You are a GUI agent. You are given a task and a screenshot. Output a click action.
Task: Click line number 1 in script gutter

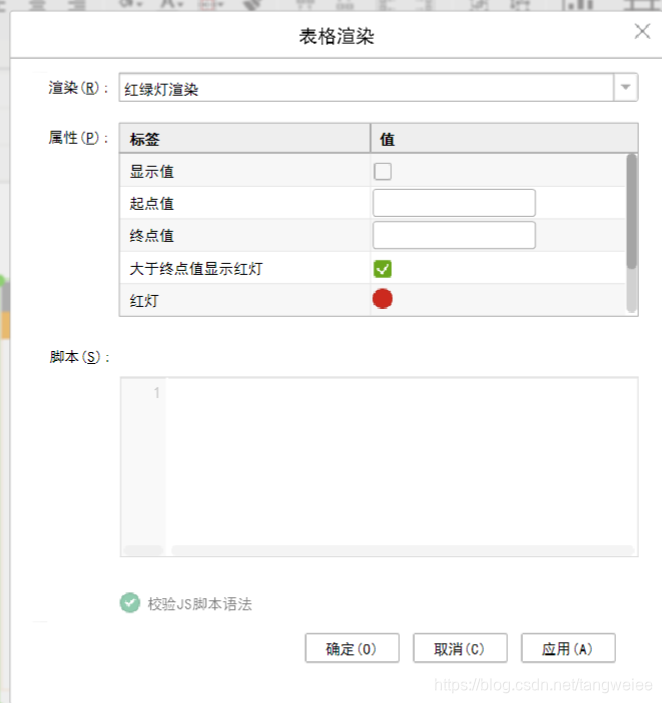point(156,393)
